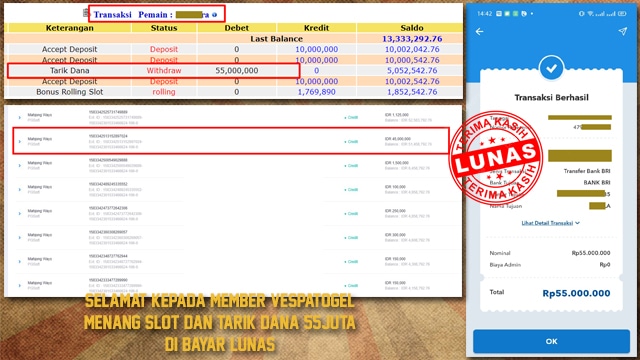
Task: Click the rolling status link
Action: pyautogui.click(x=164, y=92)
